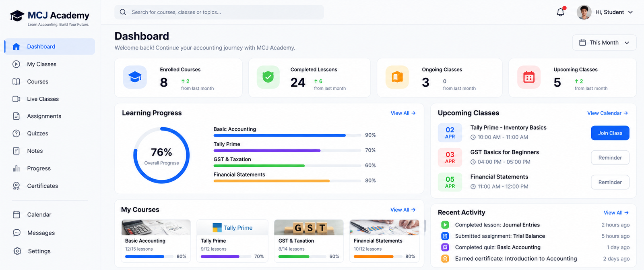Click View All in Learning Progress

tap(403, 113)
